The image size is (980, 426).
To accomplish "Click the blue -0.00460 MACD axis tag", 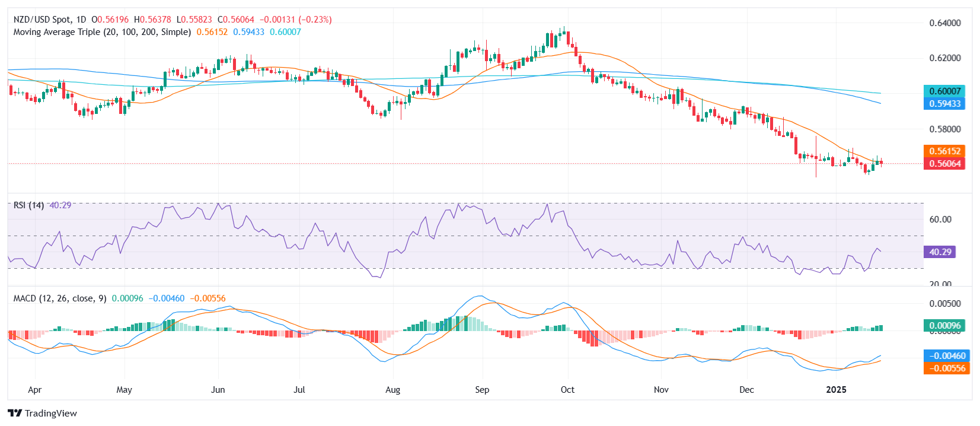I will pos(946,356).
